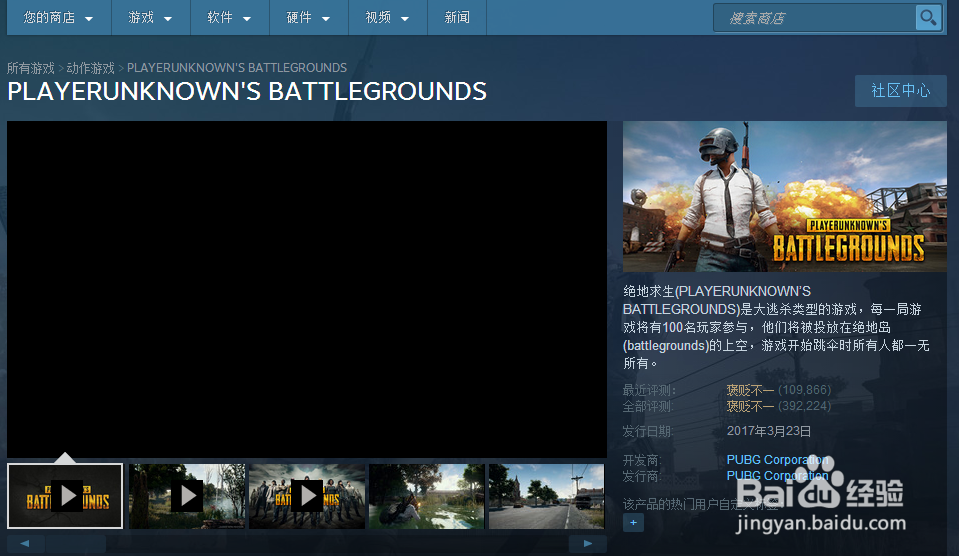Play the first trailer thumbnail
959x556 pixels.
[65, 496]
